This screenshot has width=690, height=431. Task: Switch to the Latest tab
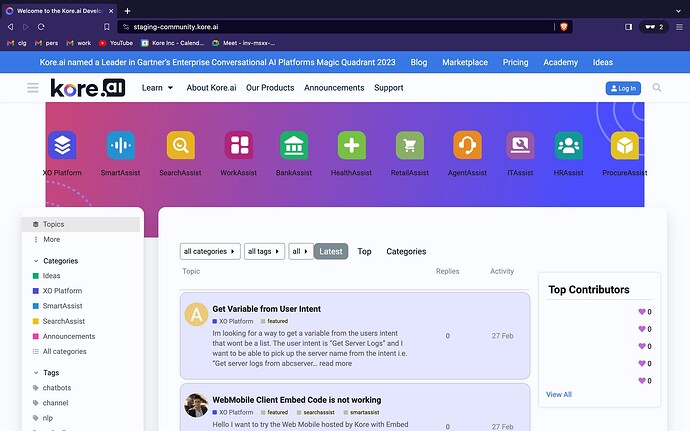pyautogui.click(x=331, y=251)
